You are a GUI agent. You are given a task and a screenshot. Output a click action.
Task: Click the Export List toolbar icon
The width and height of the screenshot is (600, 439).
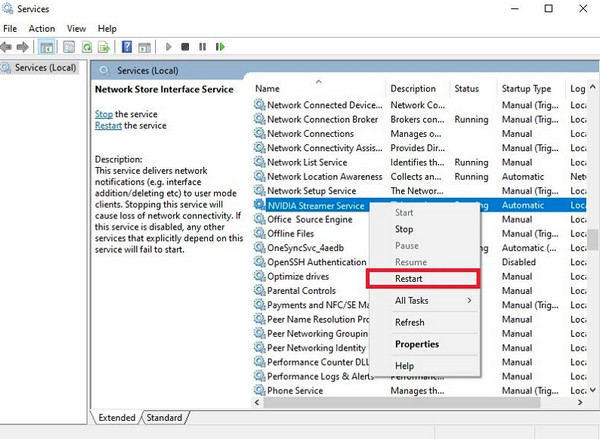click(104, 47)
